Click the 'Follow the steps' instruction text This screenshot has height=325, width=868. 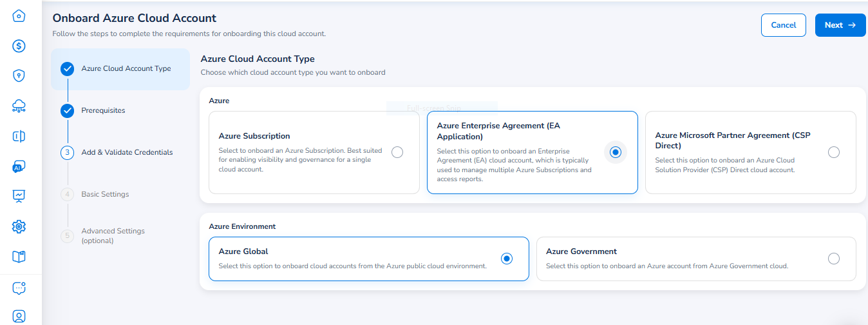click(x=189, y=34)
